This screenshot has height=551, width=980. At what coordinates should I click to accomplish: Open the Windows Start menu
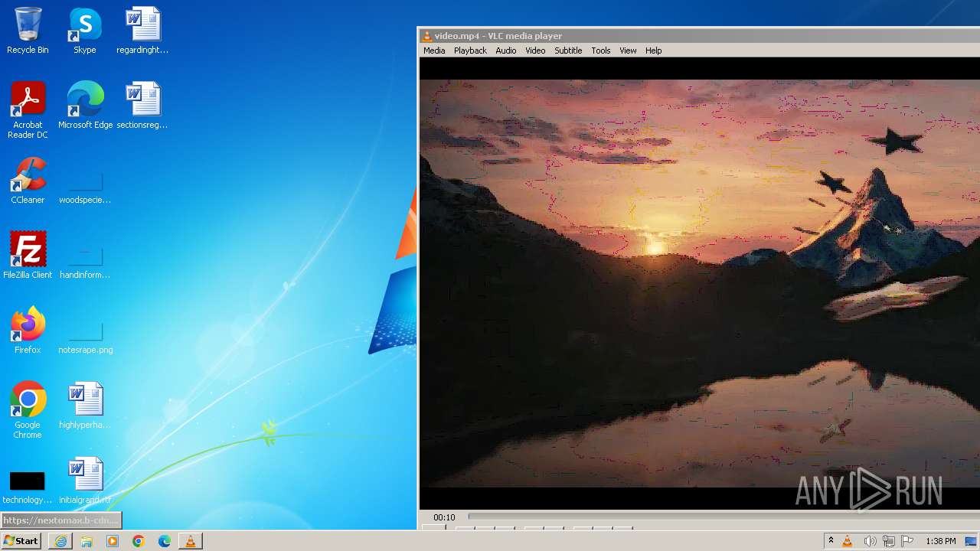pos(21,541)
